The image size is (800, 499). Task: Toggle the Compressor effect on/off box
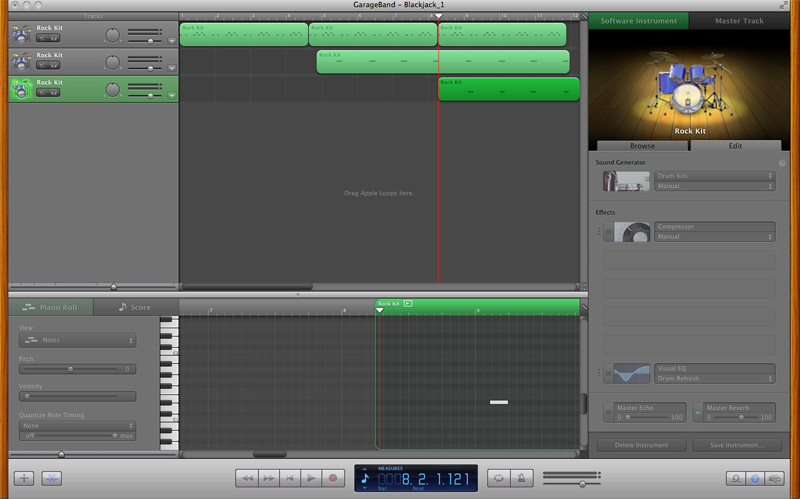(x=608, y=232)
